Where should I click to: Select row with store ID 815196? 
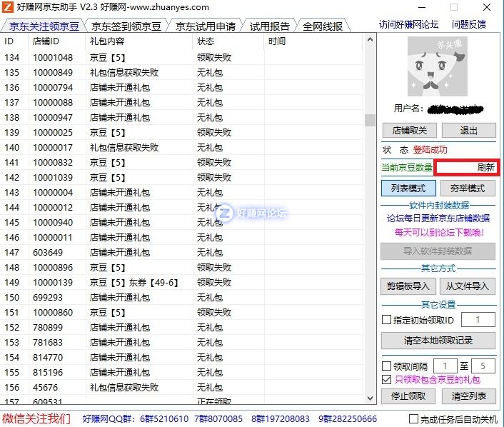[x=181, y=372]
